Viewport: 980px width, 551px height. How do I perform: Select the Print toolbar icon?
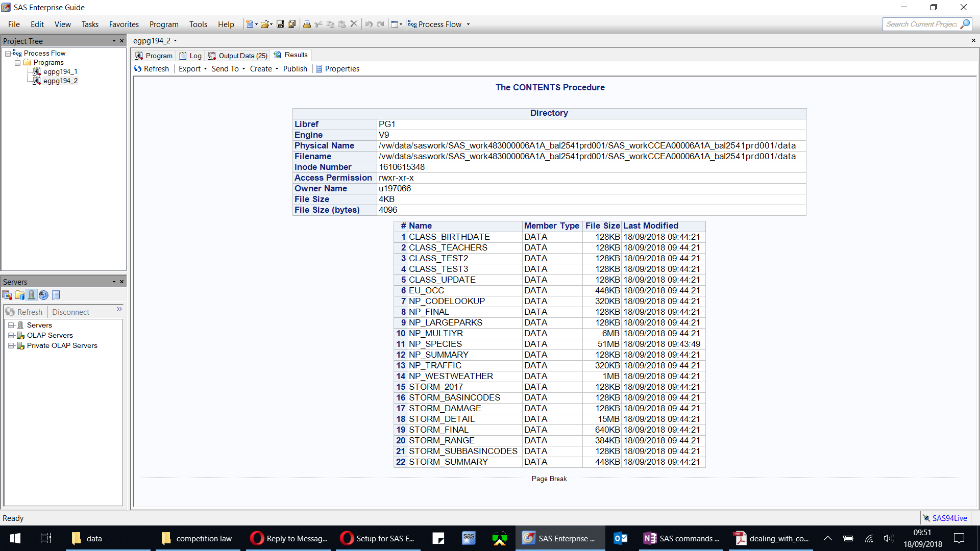(306, 24)
